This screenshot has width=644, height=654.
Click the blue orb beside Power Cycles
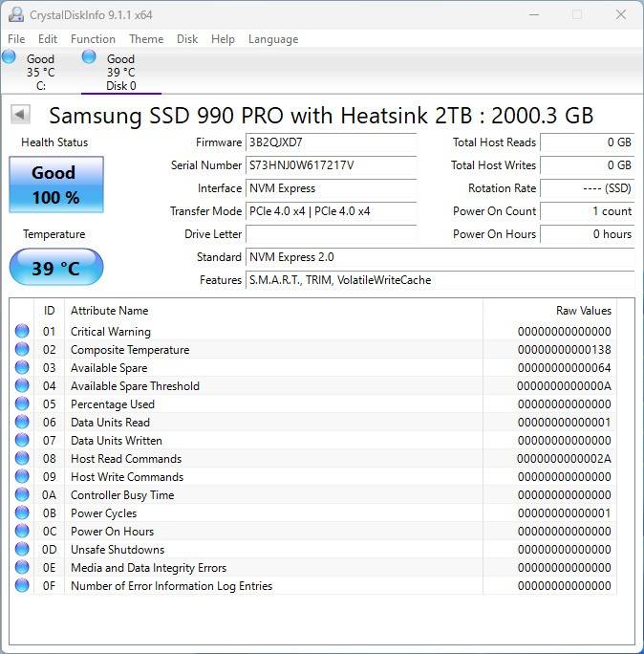[22, 512]
